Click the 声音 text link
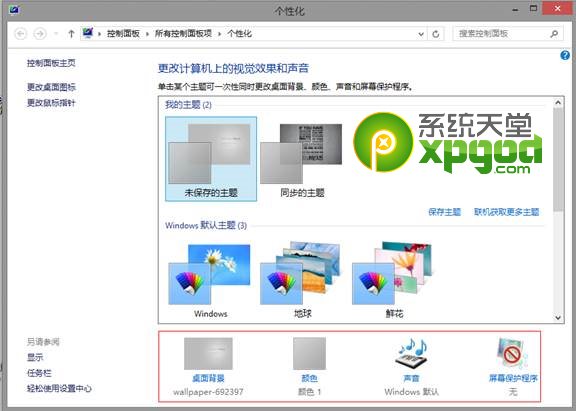This screenshot has width=576, height=411. click(x=411, y=378)
